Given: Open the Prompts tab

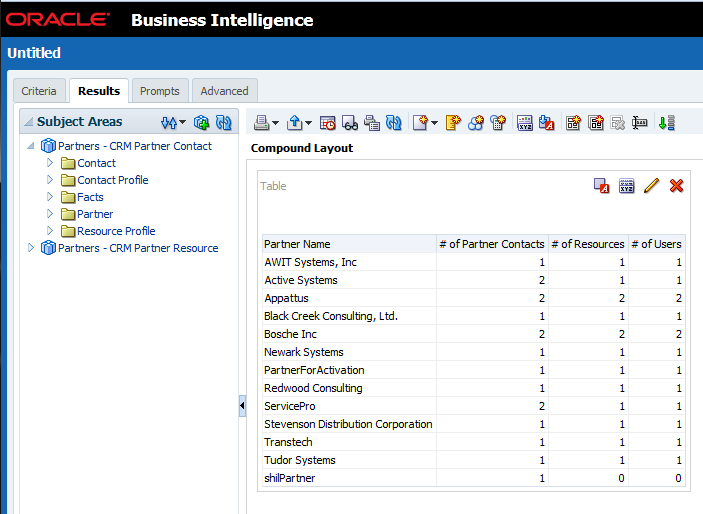Looking at the screenshot, I should pos(160,91).
